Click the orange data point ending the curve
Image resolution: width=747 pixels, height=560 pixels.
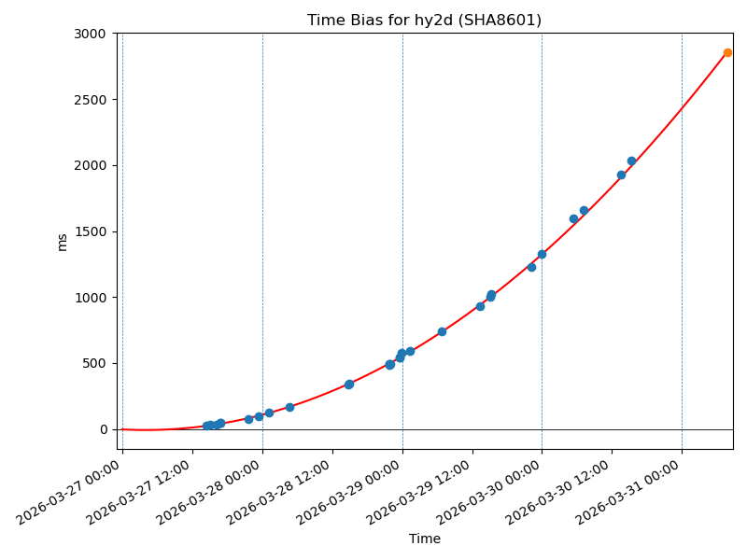pos(727,52)
